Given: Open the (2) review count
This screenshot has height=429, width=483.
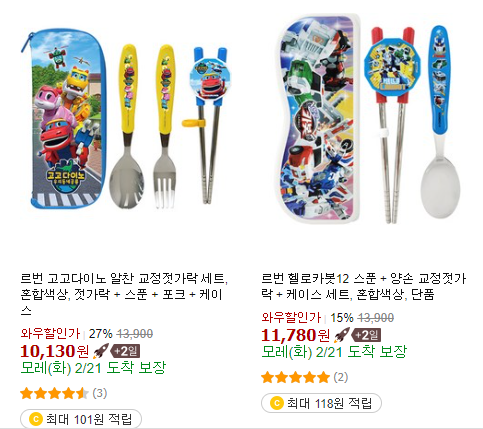Looking at the screenshot, I should pyautogui.click(x=341, y=377).
